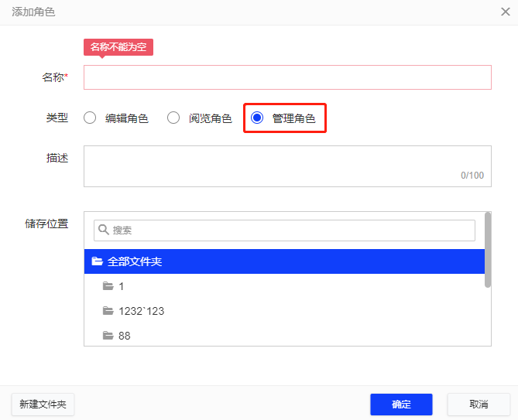Select the 编辑角色 radio button
The width and height of the screenshot is (518, 420).
tap(90, 118)
